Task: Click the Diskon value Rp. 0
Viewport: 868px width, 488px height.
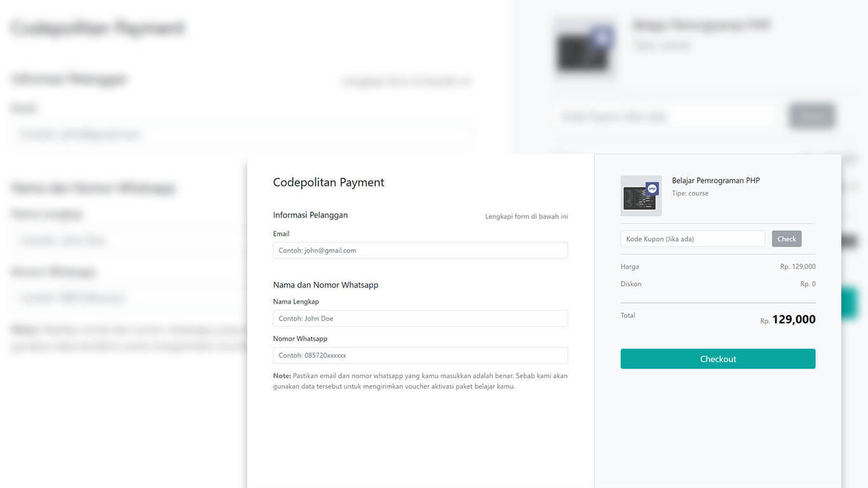Action: pyautogui.click(x=808, y=284)
